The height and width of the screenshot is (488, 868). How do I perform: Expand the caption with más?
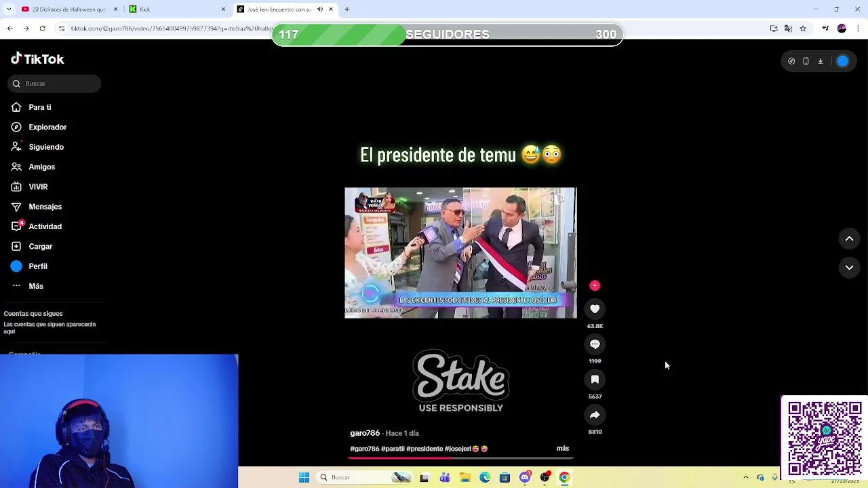[563, 449]
